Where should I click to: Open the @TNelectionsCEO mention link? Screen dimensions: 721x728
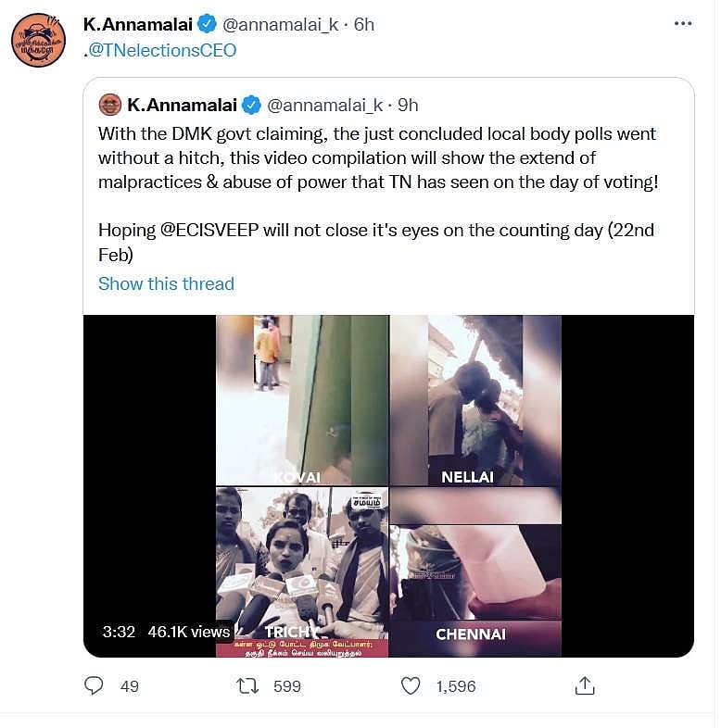(164, 50)
